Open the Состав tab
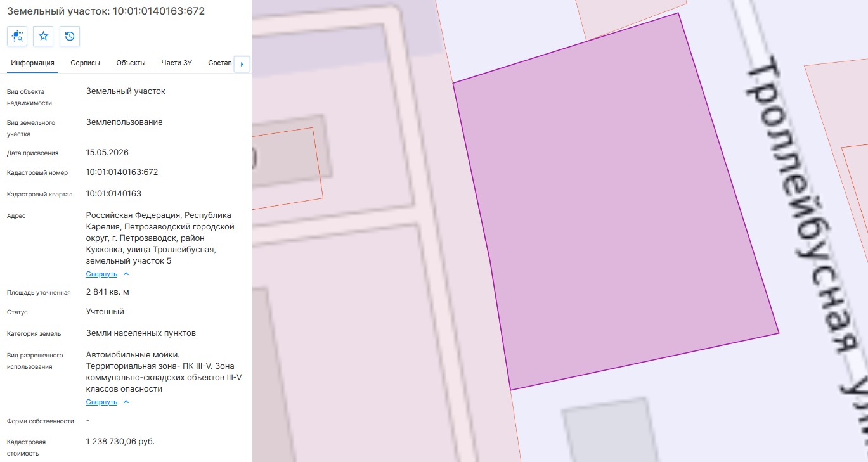Image resolution: width=868 pixels, height=462 pixels. pos(220,63)
